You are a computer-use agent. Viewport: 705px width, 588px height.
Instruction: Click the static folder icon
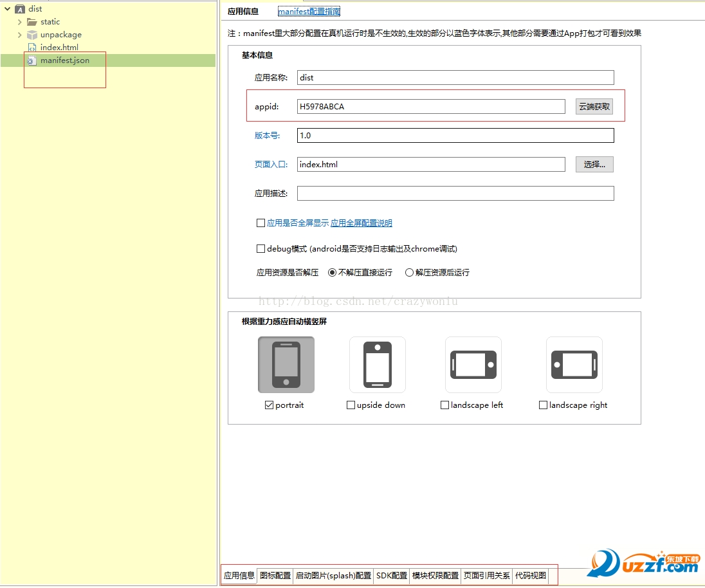point(32,22)
